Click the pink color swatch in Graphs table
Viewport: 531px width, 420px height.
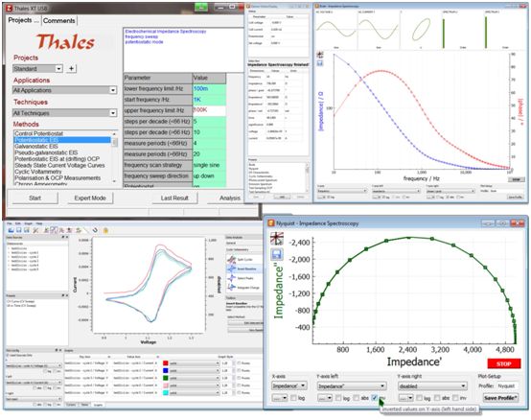click(166, 385)
